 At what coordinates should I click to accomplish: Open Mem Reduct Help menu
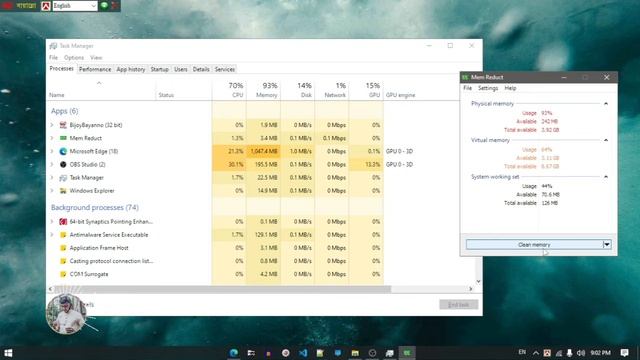[x=510, y=88]
